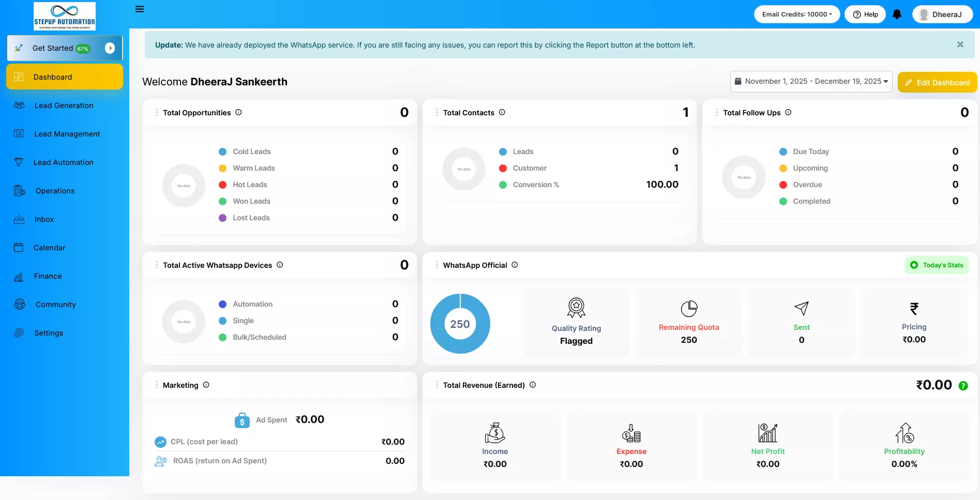Open the Email Credits dropdown
The height and width of the screenshot is (500, 980).
click(x=796, y=14)
